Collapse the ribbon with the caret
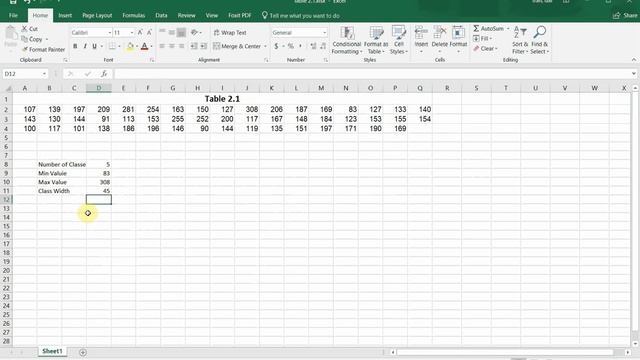 [633, 60]
